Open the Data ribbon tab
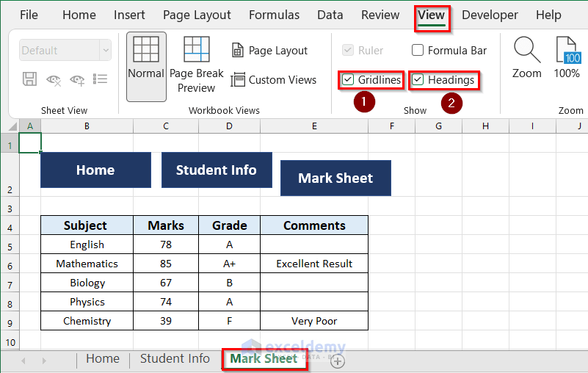Viewport: 588px width, 373px height. point(330,15)
